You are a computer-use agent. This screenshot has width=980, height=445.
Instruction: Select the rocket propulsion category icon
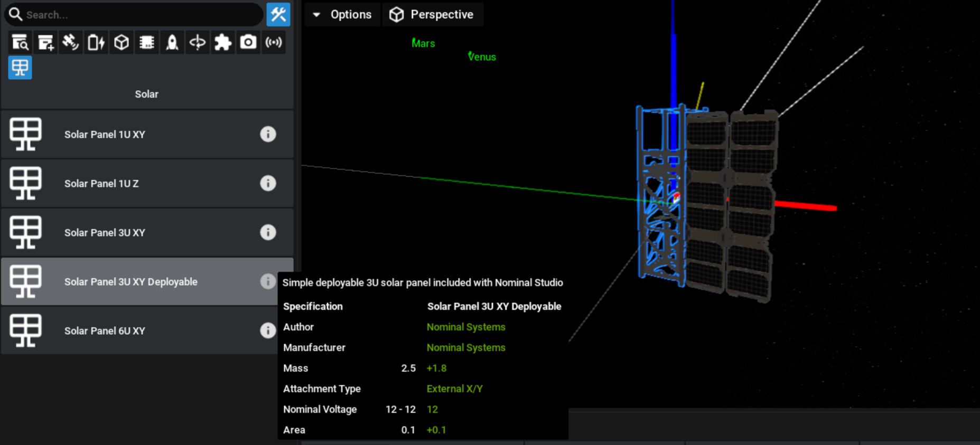pos(172,42)
